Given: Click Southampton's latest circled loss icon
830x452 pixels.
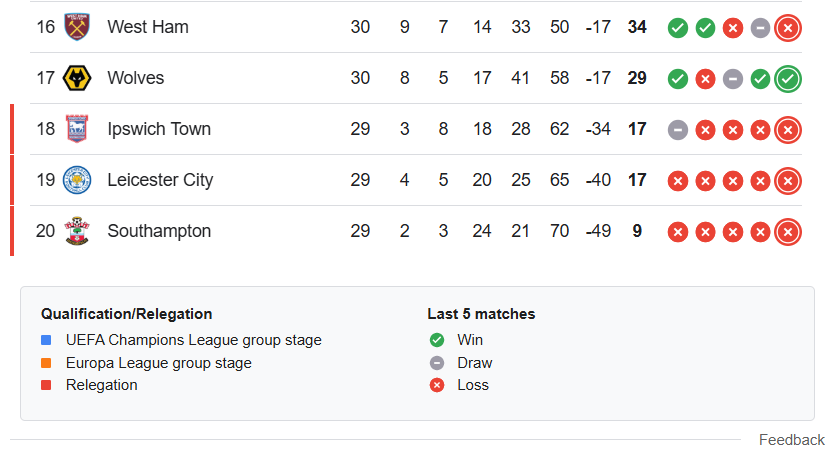Looking at the screenshot, I should 788,231.
